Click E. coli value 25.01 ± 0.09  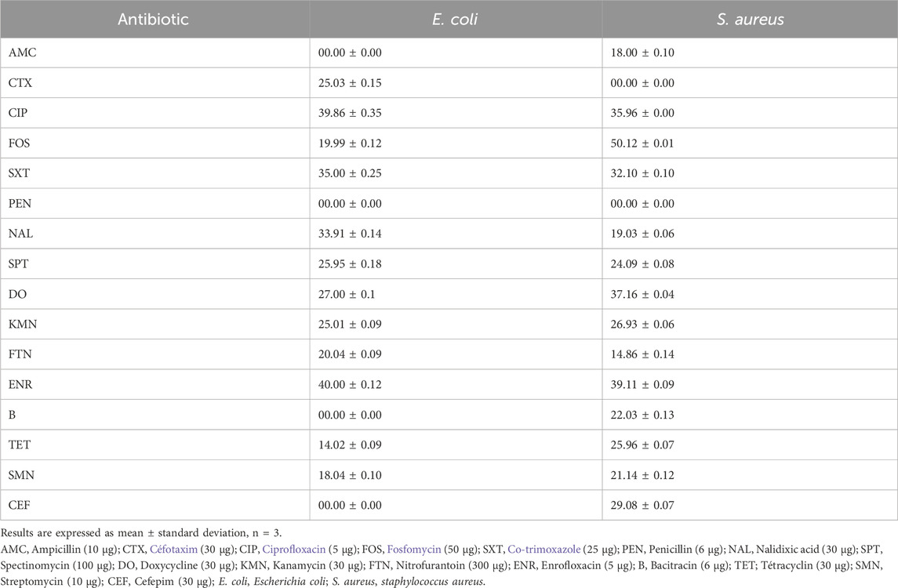click(x=350, y=324)
